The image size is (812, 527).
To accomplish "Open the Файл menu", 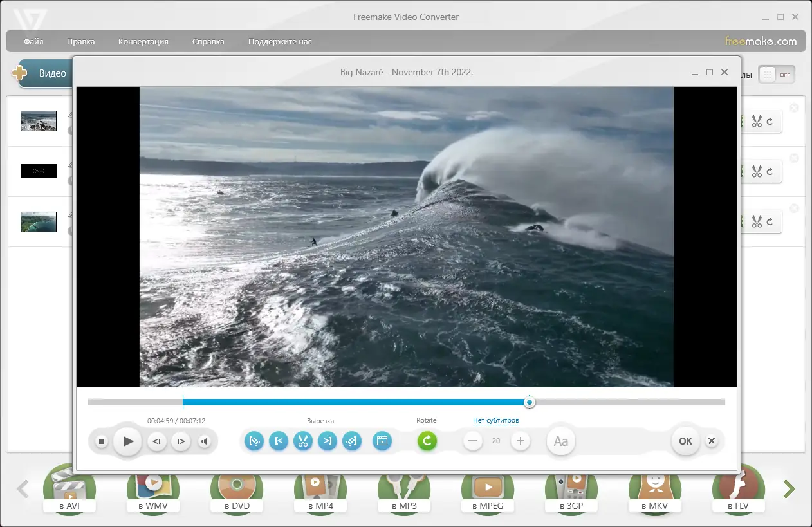I will click(x=33, y=42).
